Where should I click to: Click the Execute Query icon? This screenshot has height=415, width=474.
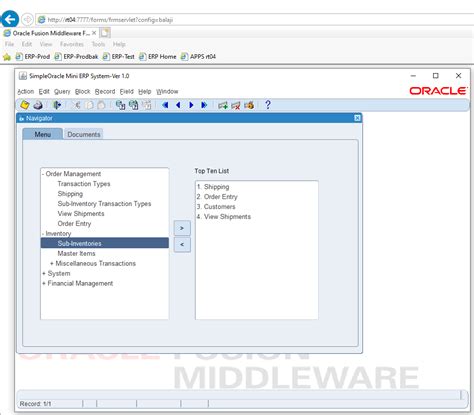coord(133,105)
